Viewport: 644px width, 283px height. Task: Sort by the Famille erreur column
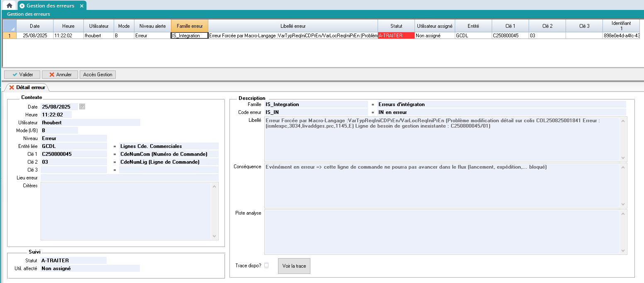tap(189, 26)
